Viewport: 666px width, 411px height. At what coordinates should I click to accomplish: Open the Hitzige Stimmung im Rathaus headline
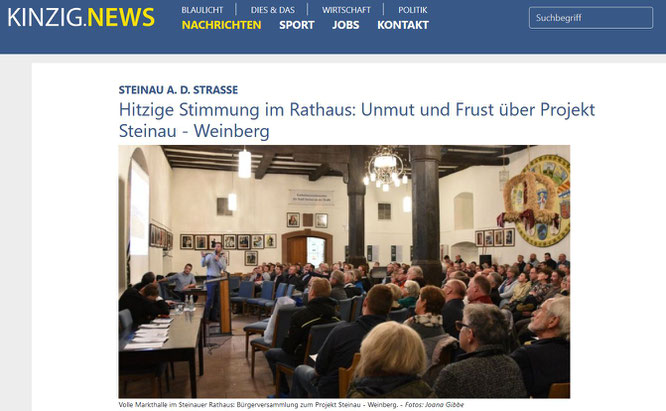(357, 120)
